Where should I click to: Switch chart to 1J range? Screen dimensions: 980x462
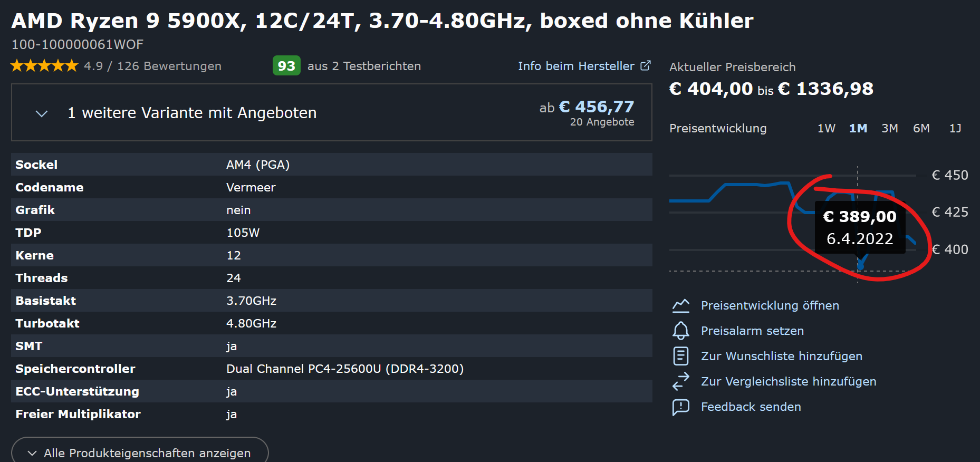pyautogui.click(x=955, y=128)
